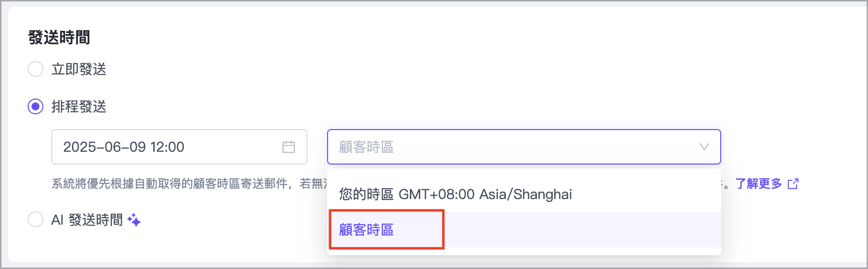Pick the highlighted 顧客時區 option in list
The height and width of the screenshot is (269, 868).
(367, 230)
